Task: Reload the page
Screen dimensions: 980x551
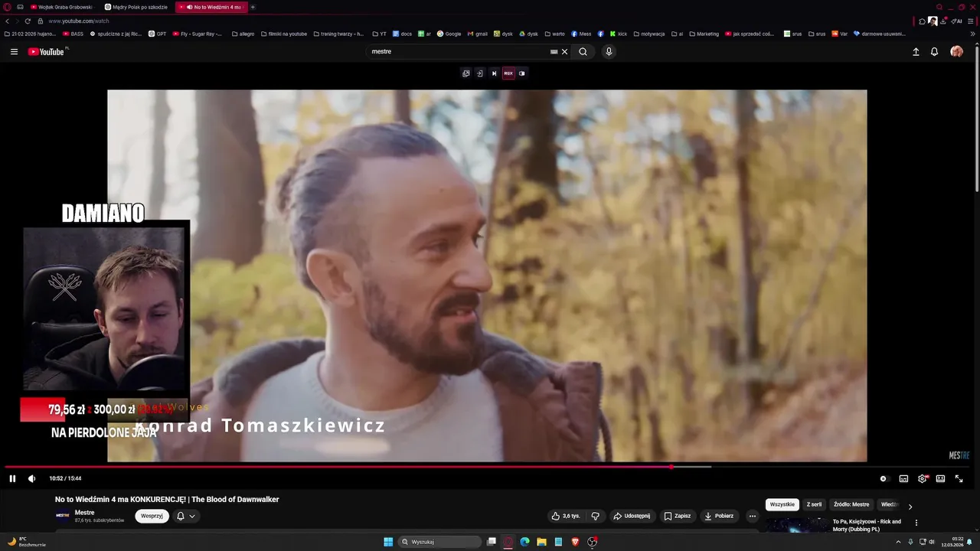Action: tap(28, 21)
